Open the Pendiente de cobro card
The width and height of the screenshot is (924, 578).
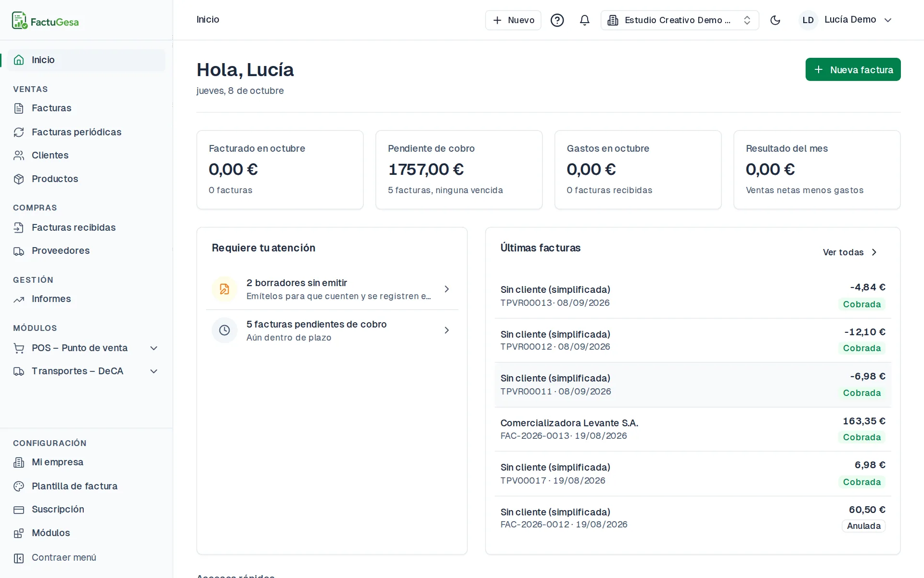click(x=459, y=170)
